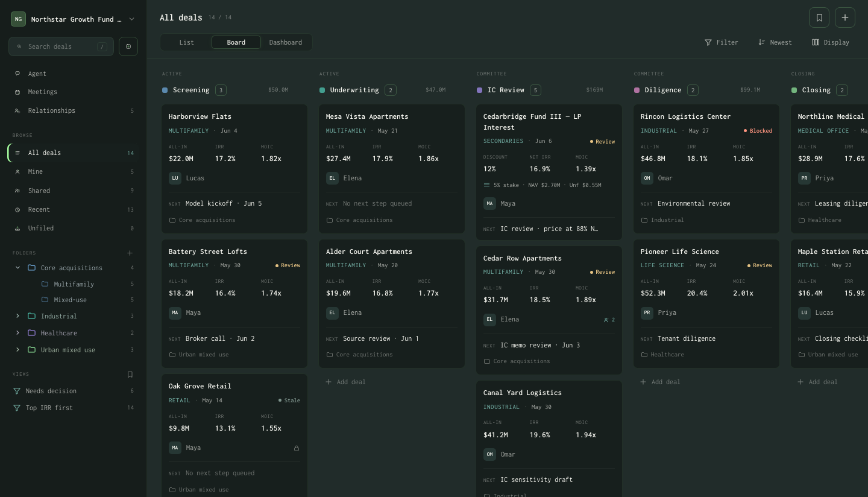Click the Industrial folder icon in sidebar

pyautogui.click(x=31, y=316)
